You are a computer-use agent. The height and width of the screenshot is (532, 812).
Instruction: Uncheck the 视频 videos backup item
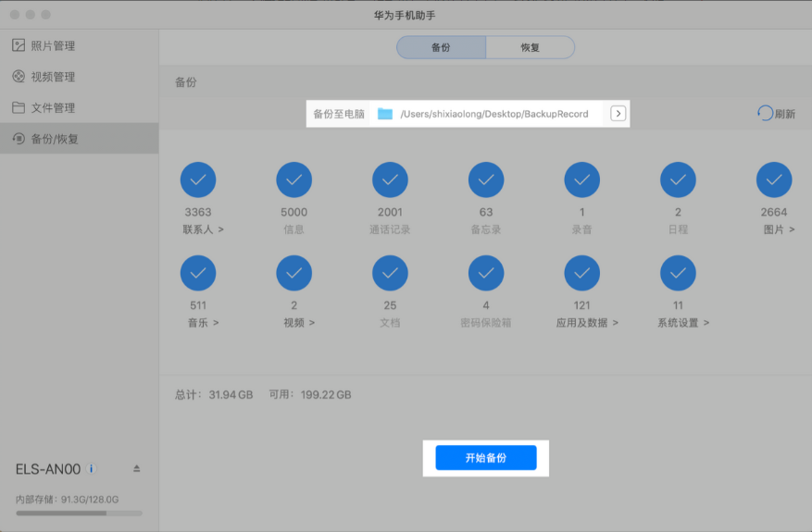(294, 273)
